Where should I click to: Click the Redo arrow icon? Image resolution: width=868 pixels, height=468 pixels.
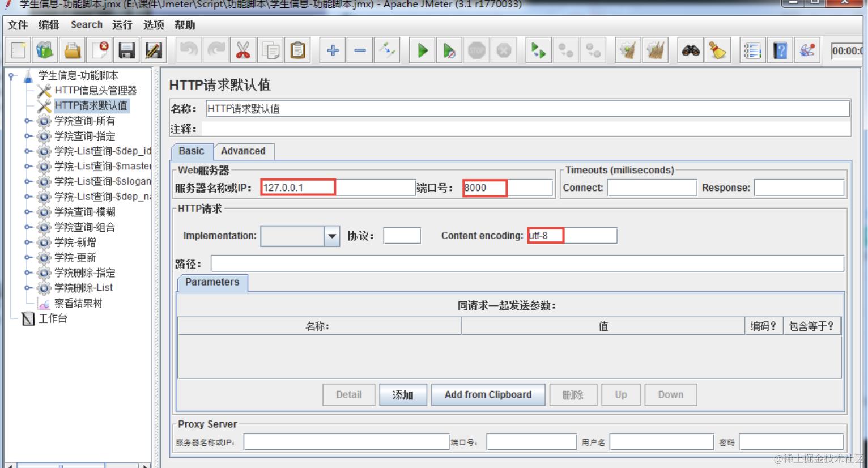pos(215,50)
